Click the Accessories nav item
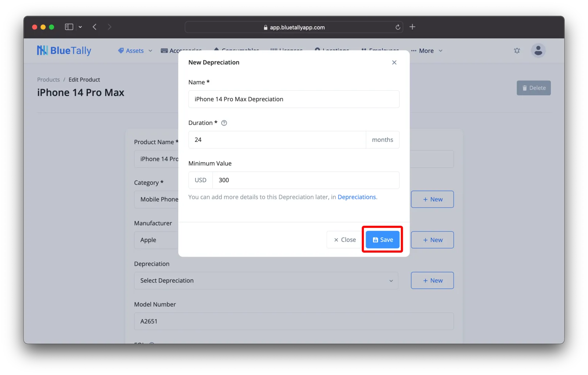This screenshot has height=375, width=588. click(x=181, y=51)
